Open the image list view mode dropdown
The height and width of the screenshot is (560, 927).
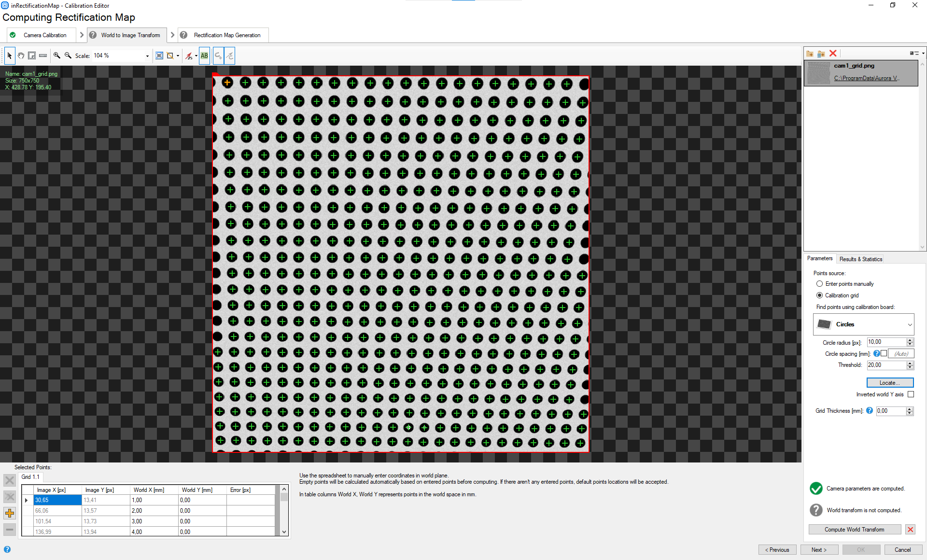coord(923,53)
